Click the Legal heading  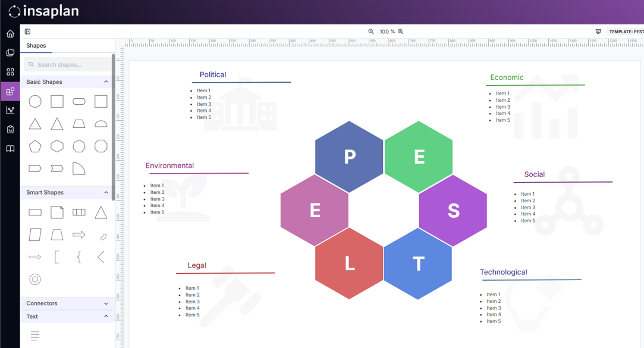tap(197, 265)
